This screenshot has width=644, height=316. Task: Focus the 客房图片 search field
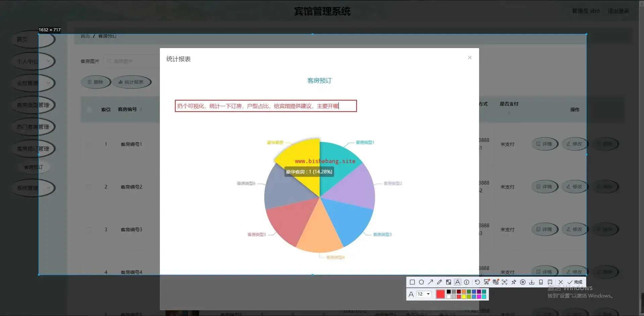click(132, 61)
